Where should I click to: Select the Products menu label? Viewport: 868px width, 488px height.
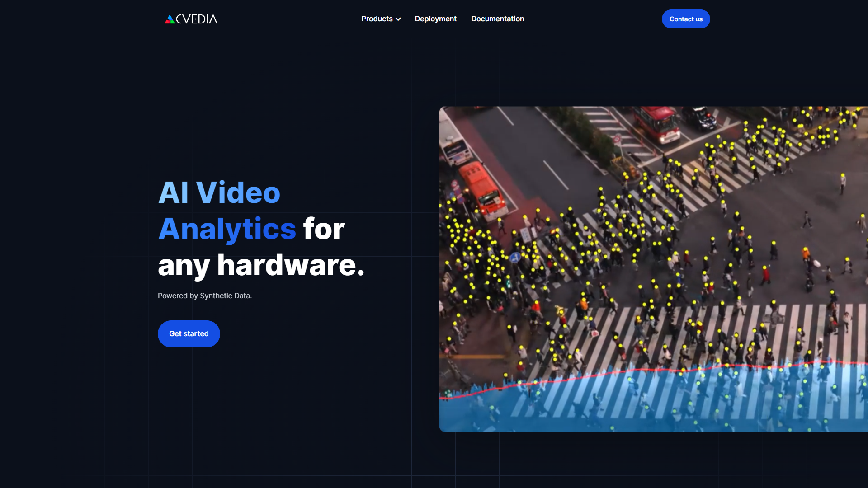pyautogui.click(x=377, y=19)
